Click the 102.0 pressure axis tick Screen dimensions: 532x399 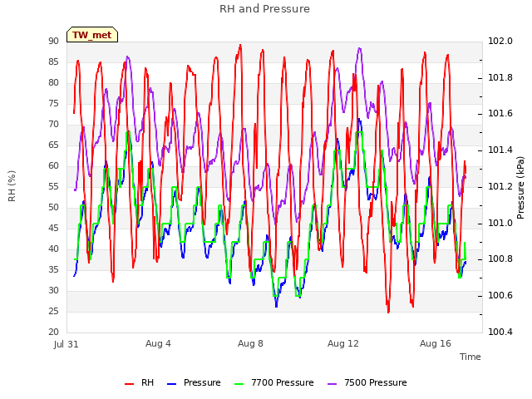click(x=500, y=41)
